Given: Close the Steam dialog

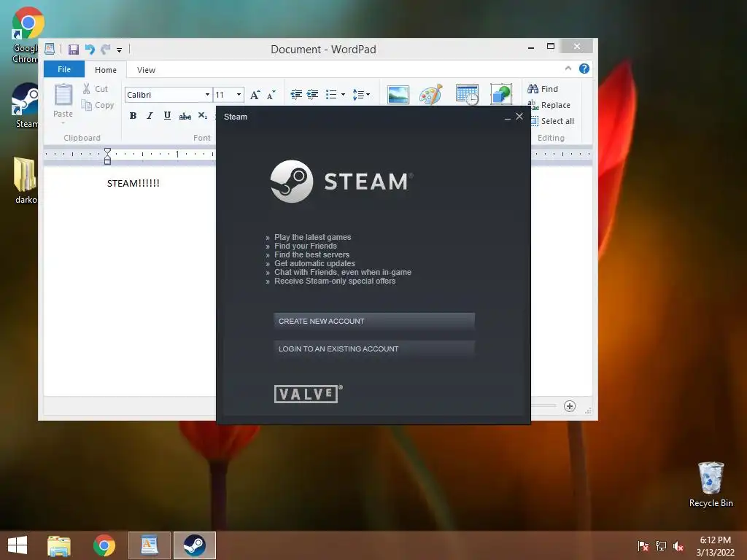Looking at the screenshot, I should point(519,116).
